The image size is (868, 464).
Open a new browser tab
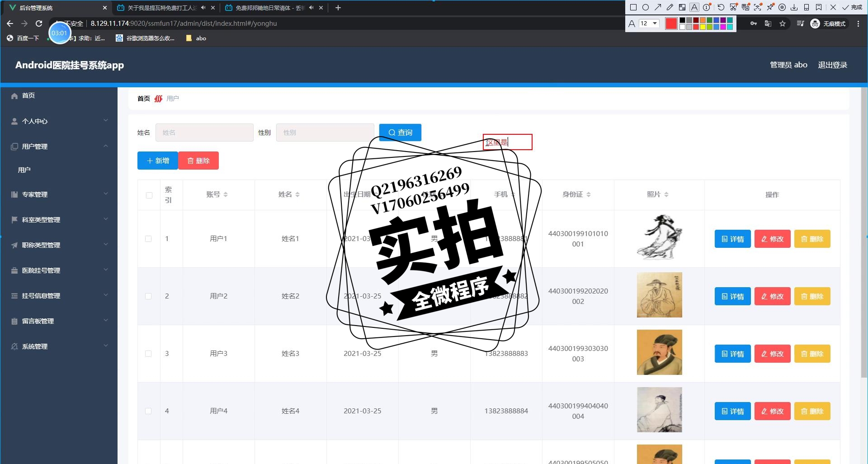pos(338,8)
